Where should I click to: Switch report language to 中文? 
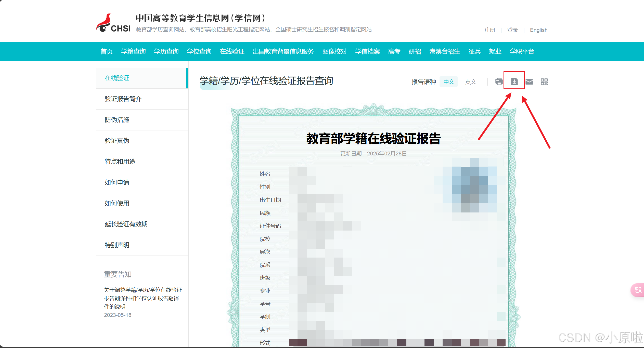[x=449, y=82]
